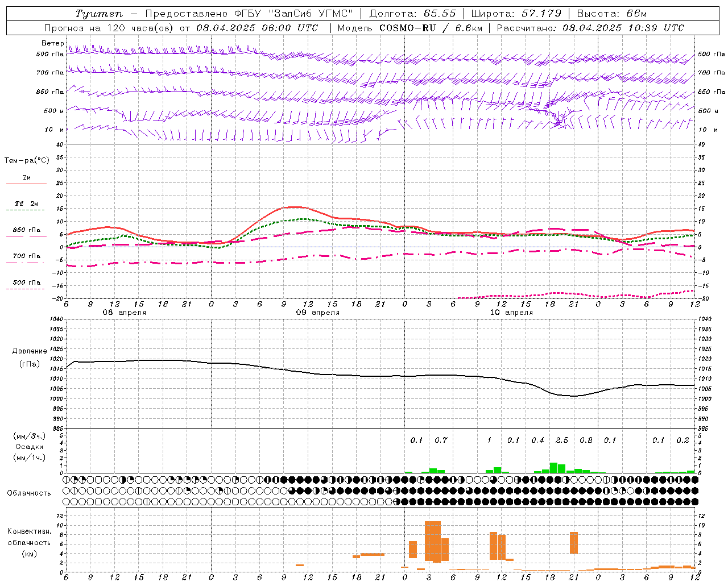728x582 pixels.
Task: Click the (гПа) unit label under Давление
Action: click(x=30, y=364)
